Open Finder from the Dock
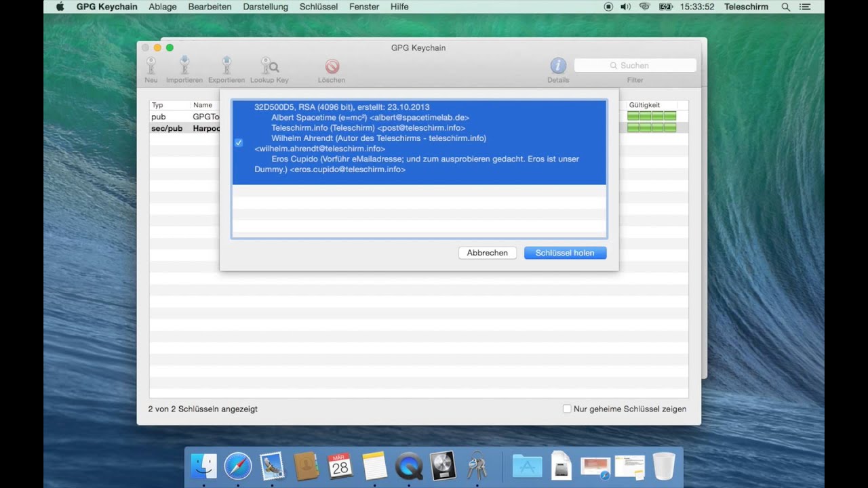Image resolution: width=868 pixels, height=488 pixels. pyautogui.click(x=203, y=466)
